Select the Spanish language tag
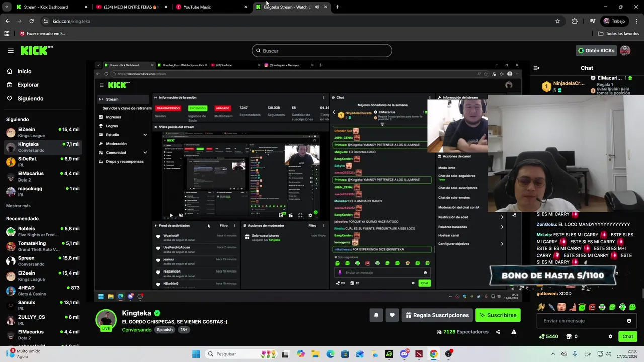644x362 pixels. pyautogui.click(x=165, y=330)
